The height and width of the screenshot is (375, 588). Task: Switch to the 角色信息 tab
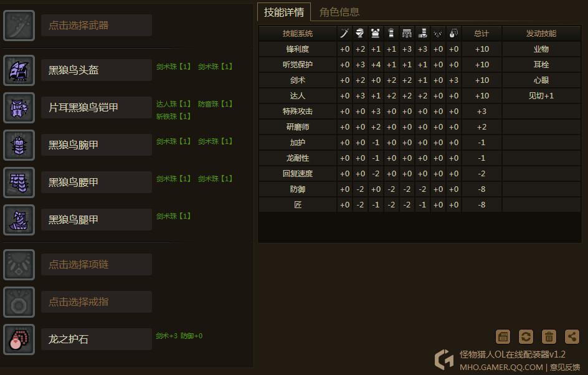point(339,12)
